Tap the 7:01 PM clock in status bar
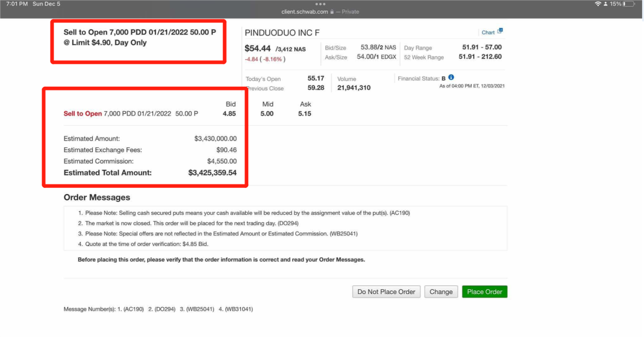The height and width of the screenshot is (337, 644). tap(16, 4)
